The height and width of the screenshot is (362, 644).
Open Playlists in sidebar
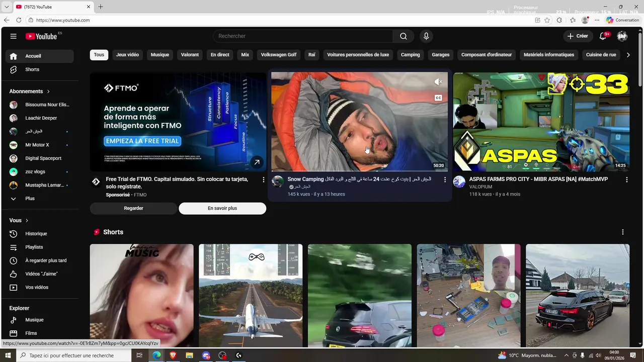point(40,247)
